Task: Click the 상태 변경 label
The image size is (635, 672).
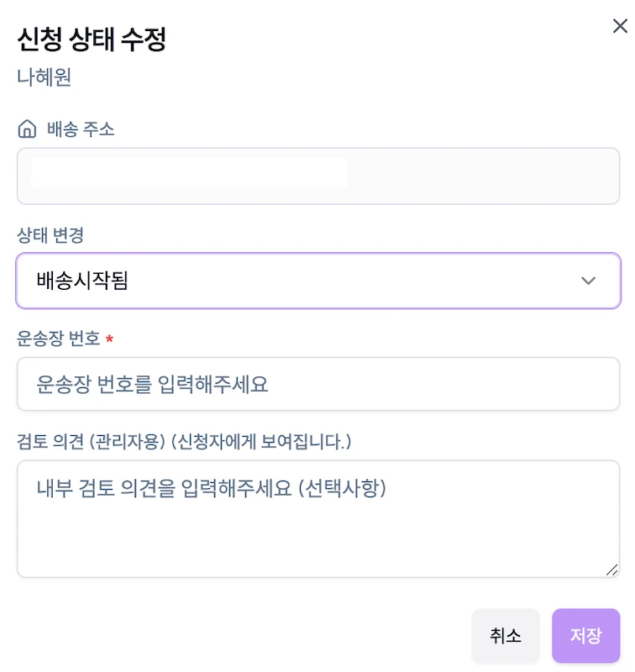Action: [x=50, y=235]
